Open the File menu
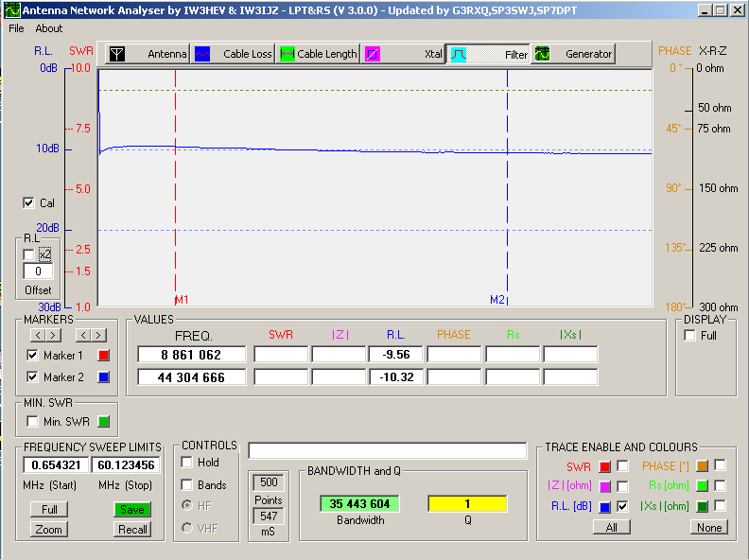749x560 pixels. click(x=16, y=28)
